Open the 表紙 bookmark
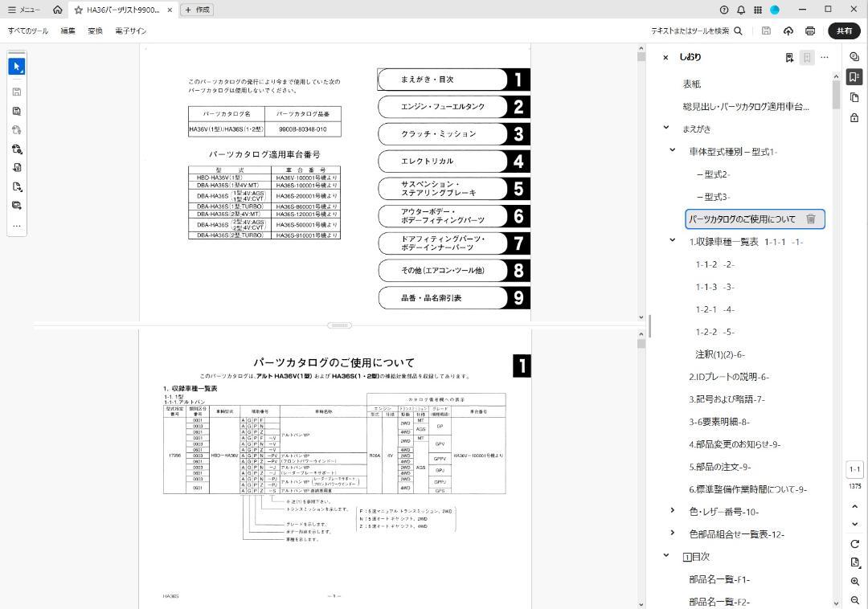 pyautogui.click(x=692, y=84)
